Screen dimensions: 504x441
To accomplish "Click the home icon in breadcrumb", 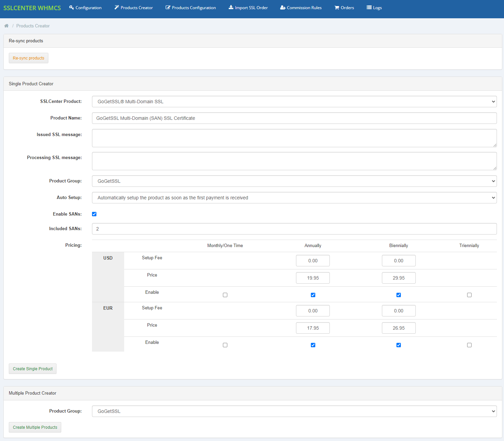I will tap(6, 26).
